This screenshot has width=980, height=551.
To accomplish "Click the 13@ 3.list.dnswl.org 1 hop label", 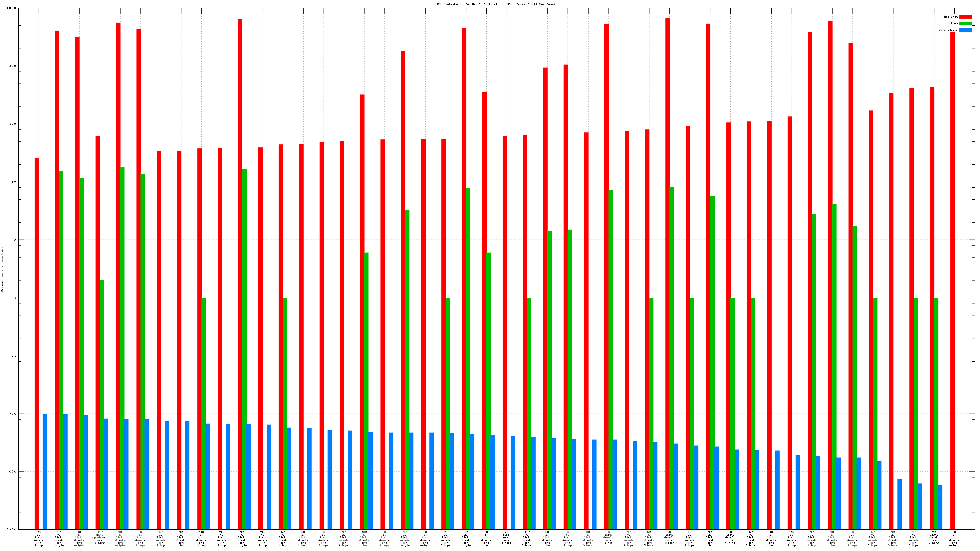I will (x=364, y=538).
